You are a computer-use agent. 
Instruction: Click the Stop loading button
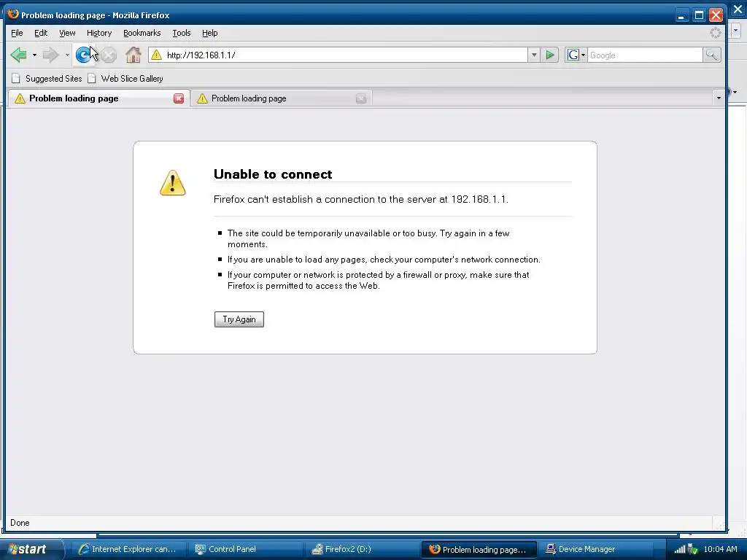click(109, 55)
